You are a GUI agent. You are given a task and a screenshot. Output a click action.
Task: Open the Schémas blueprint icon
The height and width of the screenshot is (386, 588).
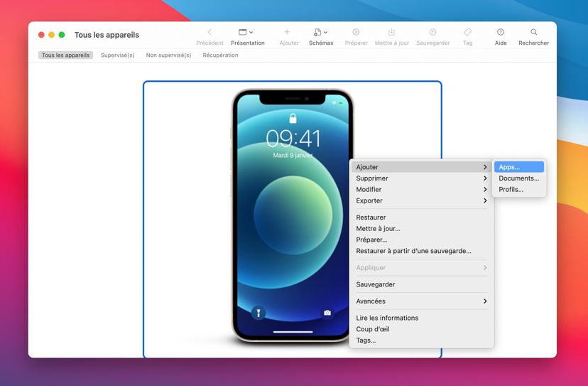(x=317, y=32)
